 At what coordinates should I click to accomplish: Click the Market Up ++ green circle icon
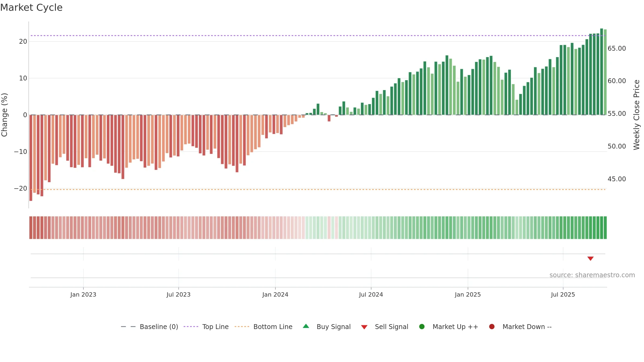pyautogui.click(x=422, y=327)
